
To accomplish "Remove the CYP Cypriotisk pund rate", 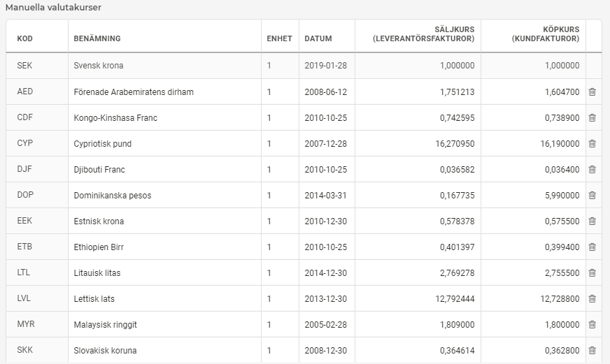I will (592, 143).
